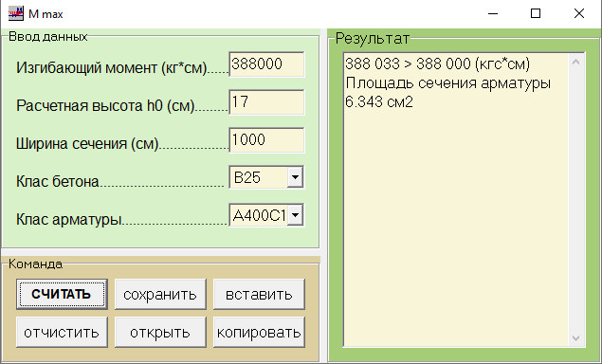Open the Клас бетона dropdown arrow
The width and height of the screenshot is (602, 364).
[295, 177]
